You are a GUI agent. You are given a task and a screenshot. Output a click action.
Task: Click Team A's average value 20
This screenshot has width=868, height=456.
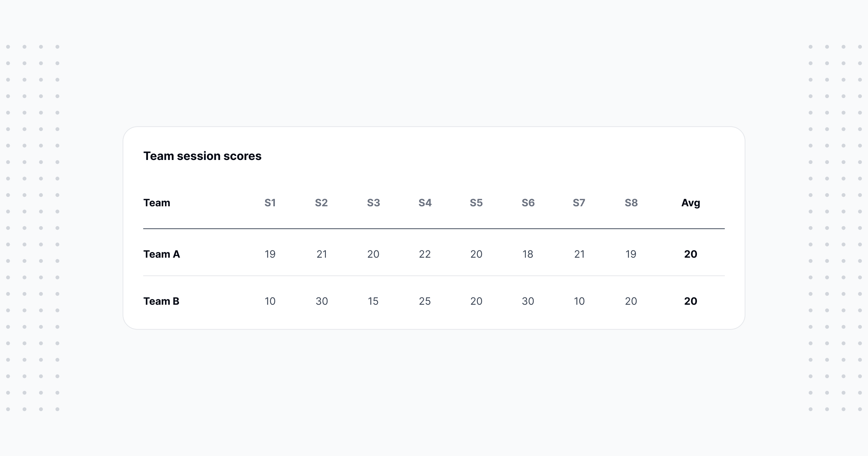pyautogui.click(x=691, y=254)
